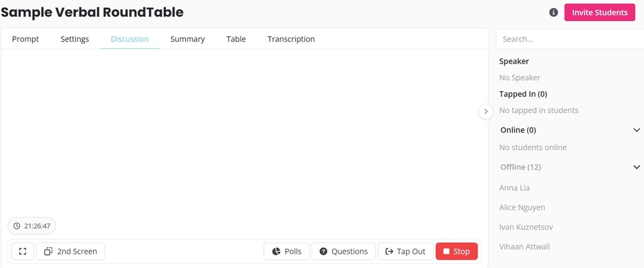The height and width of the screenshot is (268, 644).
Task: Collapse the Offline students list
Action: [636, 167]
